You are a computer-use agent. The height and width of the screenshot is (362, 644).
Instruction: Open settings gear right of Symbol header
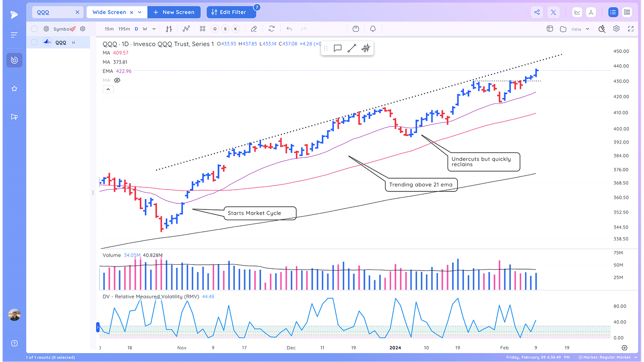tap(82, 29)
